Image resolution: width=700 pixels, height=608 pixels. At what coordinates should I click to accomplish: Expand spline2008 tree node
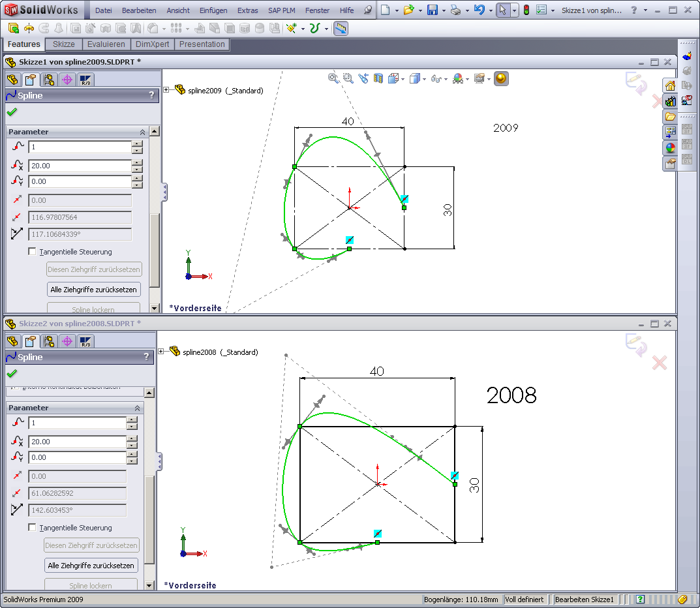click(x=160, y=352)
